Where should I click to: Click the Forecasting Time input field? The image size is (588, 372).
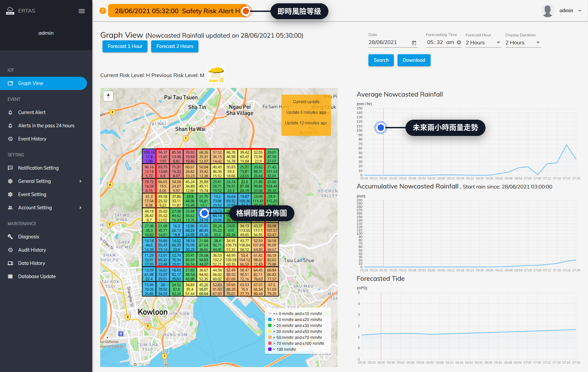point(443,42)
